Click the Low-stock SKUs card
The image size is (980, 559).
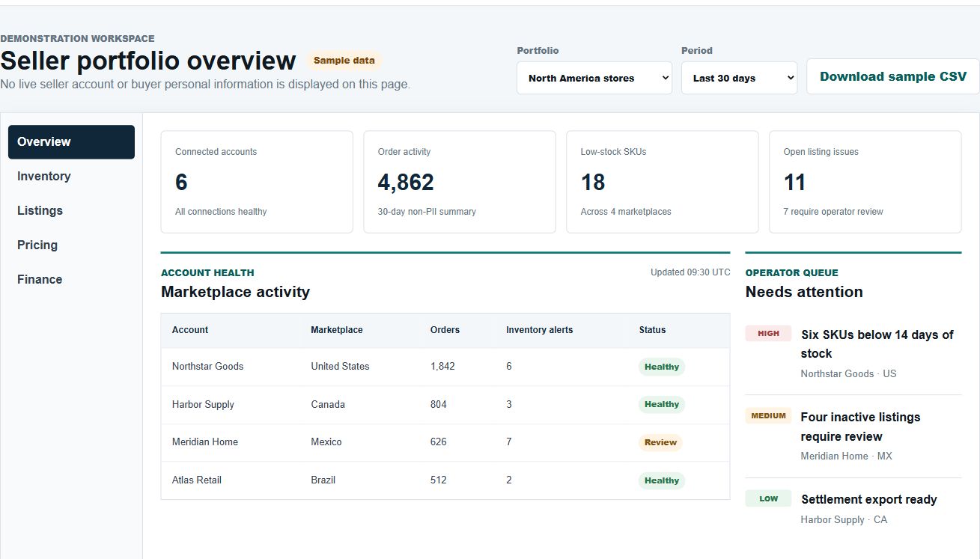[663, 182]
